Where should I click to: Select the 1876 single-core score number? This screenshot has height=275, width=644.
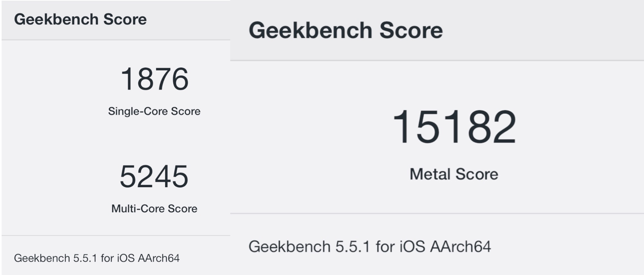[154, 79]
